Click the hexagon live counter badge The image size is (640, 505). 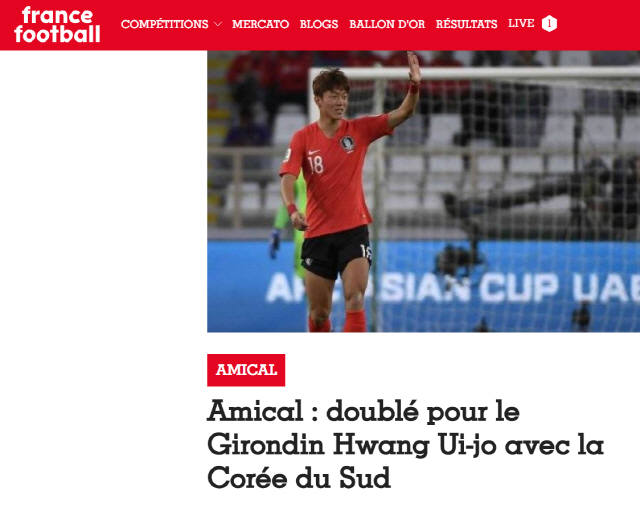pos(549,24)
